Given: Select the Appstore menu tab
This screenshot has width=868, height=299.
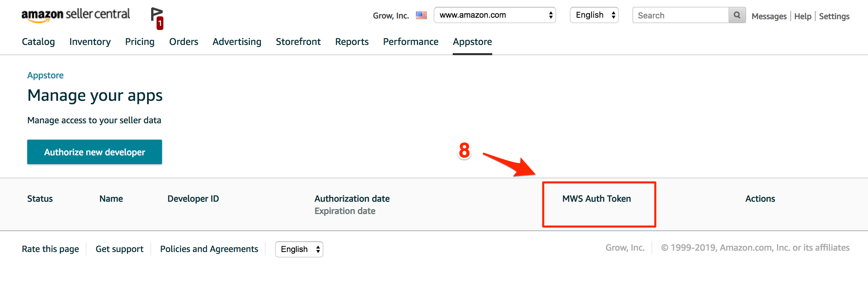Looking at the screenshot, I should tap(472, 42).
